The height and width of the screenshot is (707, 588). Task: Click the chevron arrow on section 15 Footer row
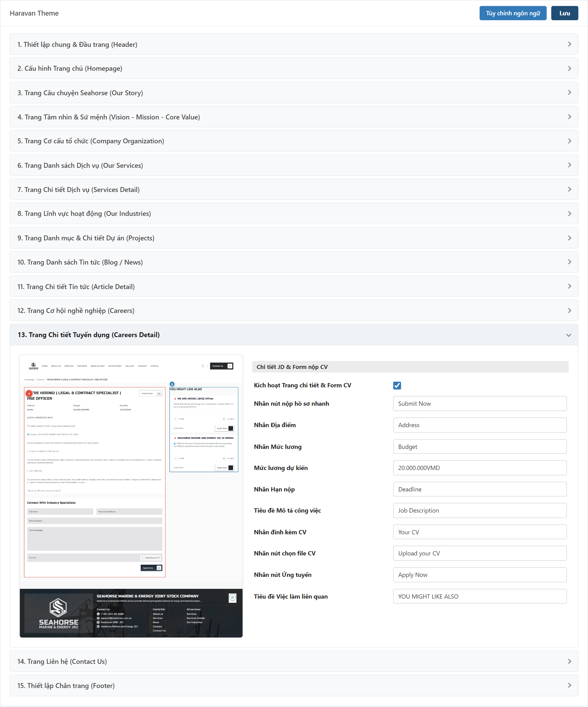(x=569, y=686)
